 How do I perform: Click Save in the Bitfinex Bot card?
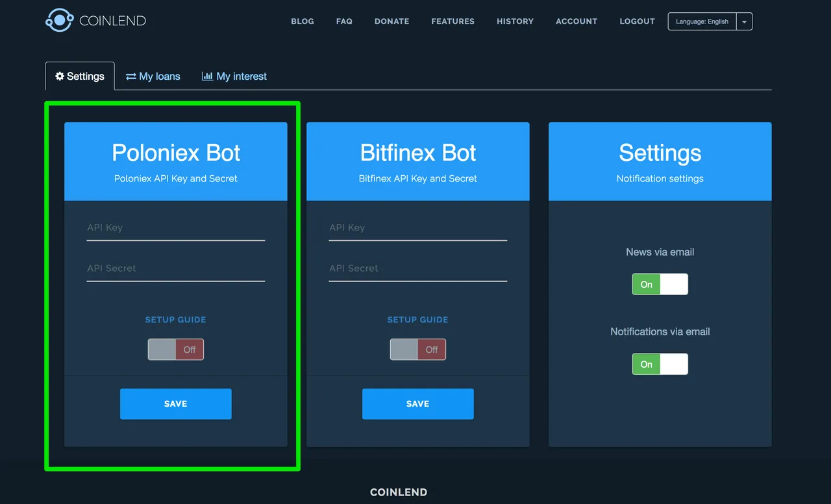click(x=418, y=403)
